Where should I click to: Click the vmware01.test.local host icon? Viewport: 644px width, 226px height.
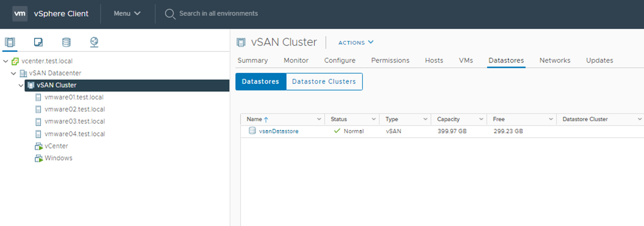tap(38, 98)
